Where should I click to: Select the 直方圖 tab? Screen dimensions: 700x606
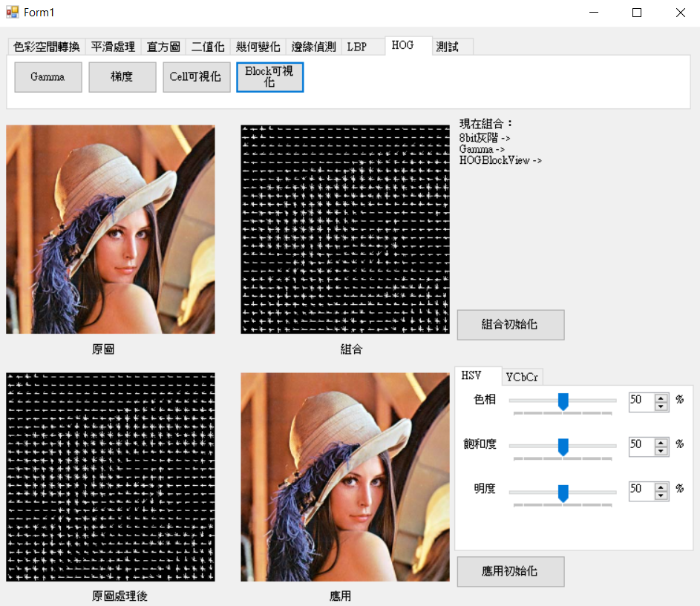tap(163, 47)
